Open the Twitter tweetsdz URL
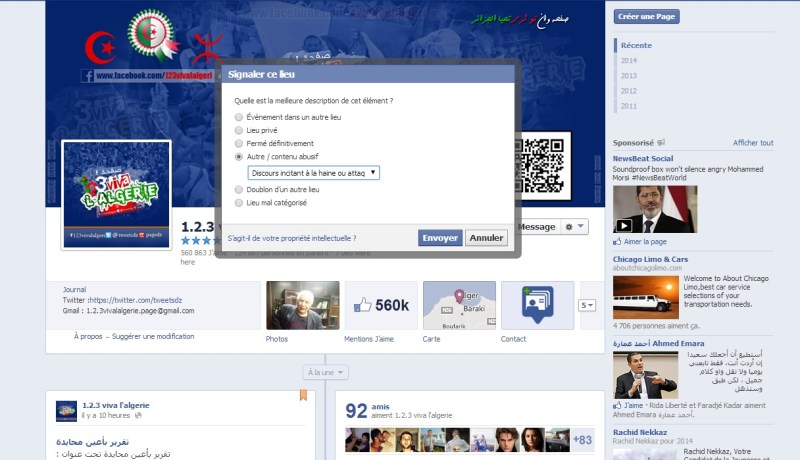The width and height of the screenshot is (800, 460). pyautogui.click(x=136, y=300)
